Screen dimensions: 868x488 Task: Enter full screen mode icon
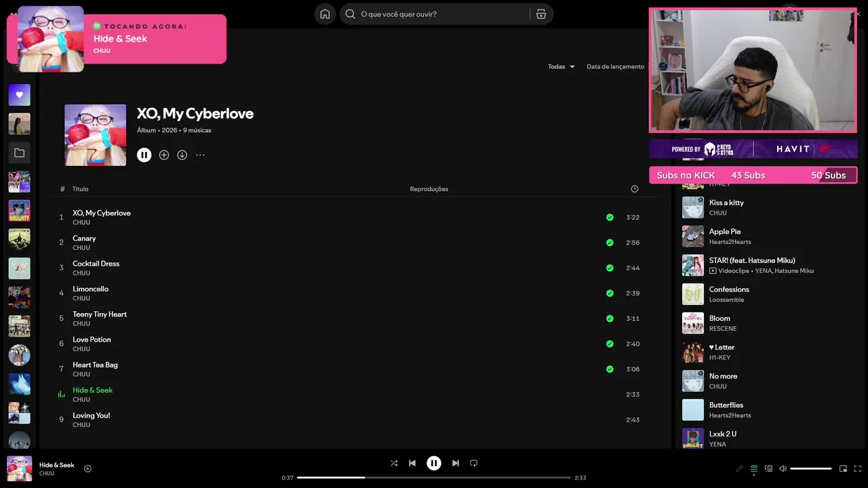click(857, 468)
